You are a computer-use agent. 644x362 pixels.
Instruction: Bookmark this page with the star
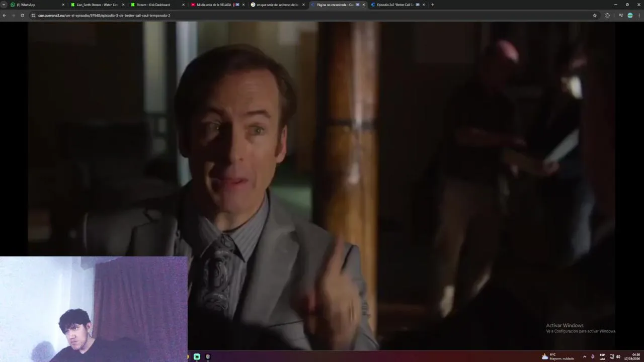(595, 16)
